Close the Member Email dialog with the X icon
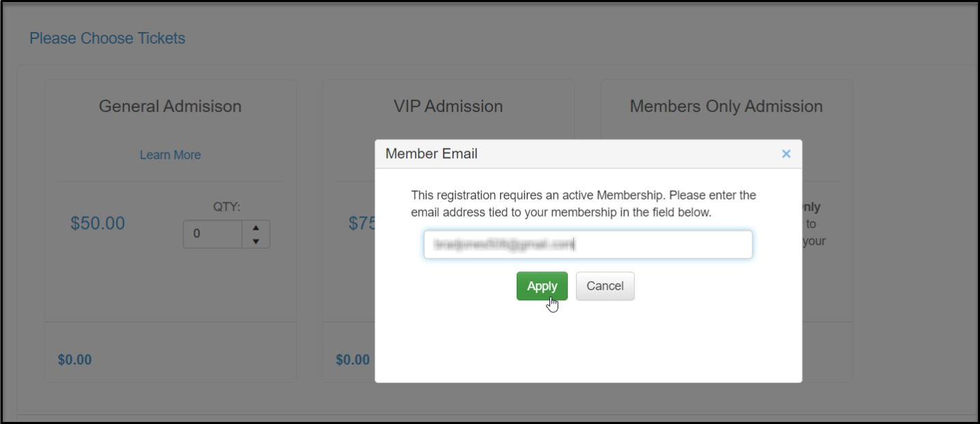980x424 pixels. [x=786, y=154]
